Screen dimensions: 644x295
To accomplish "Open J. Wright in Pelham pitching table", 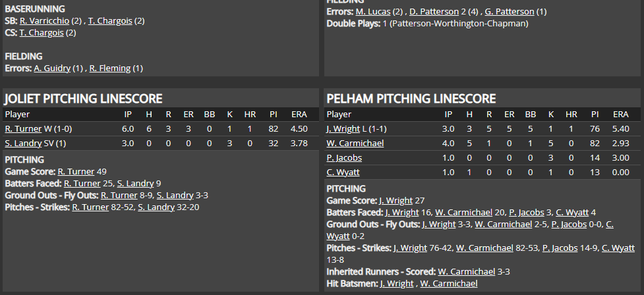I will pyautogui.click(x=343, y=128).
